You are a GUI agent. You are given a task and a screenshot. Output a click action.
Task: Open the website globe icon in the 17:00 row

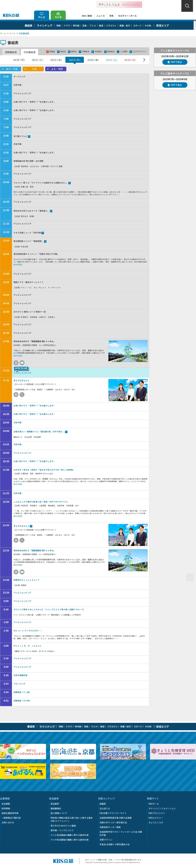[x=16, y=363]
